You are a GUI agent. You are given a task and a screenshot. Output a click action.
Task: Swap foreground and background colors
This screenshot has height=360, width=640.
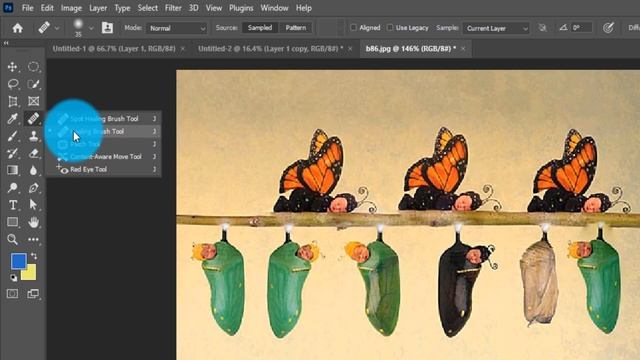tap(34, 256)
